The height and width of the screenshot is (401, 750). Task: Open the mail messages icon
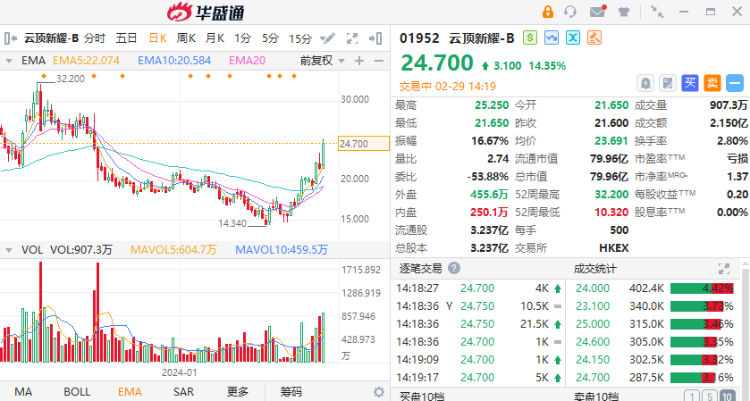pyautogui.click(x=597, y=11)
